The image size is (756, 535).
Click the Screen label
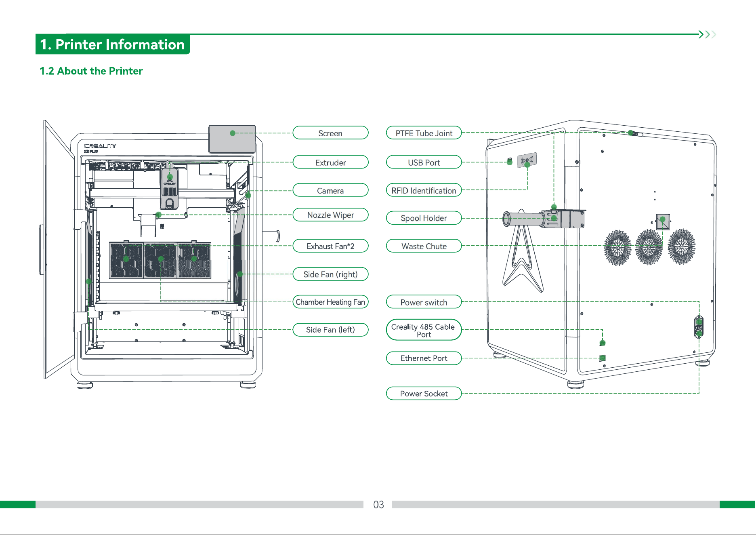(330, 133)
